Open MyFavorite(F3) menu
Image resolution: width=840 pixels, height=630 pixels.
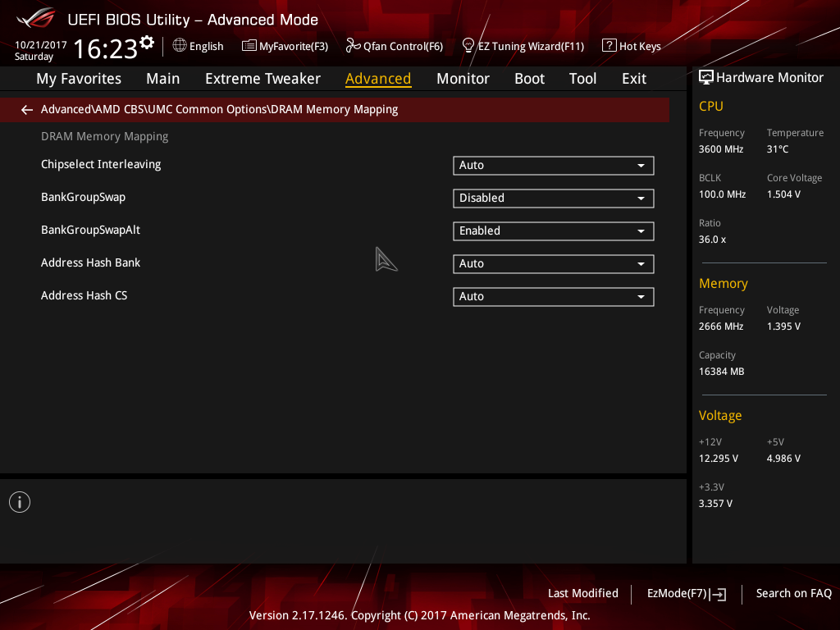pos(294,47)
